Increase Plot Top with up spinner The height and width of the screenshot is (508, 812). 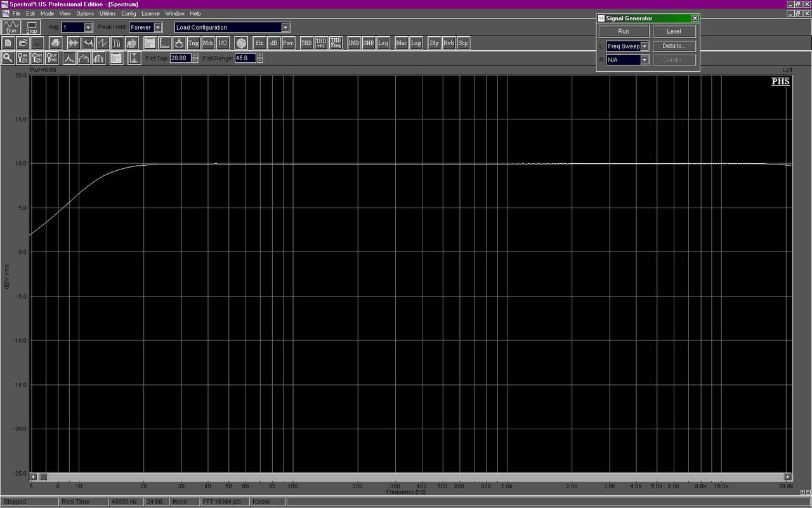195,55
